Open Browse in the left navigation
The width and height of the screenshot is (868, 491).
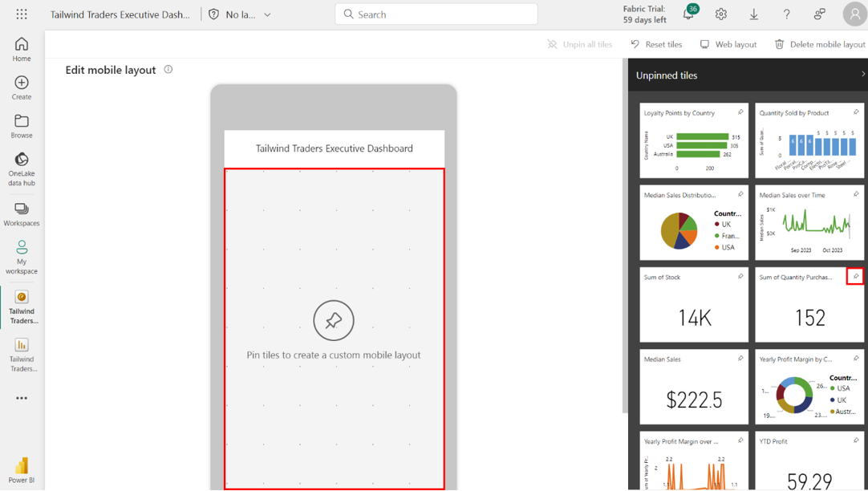(x=22, y=126)
